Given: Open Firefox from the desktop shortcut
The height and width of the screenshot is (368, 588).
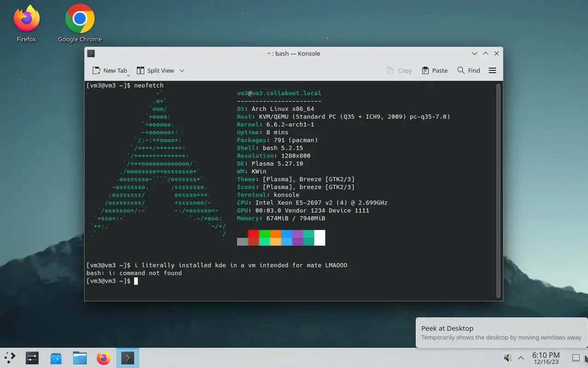Looking at the screenshot, I should [x=26, y=23].
